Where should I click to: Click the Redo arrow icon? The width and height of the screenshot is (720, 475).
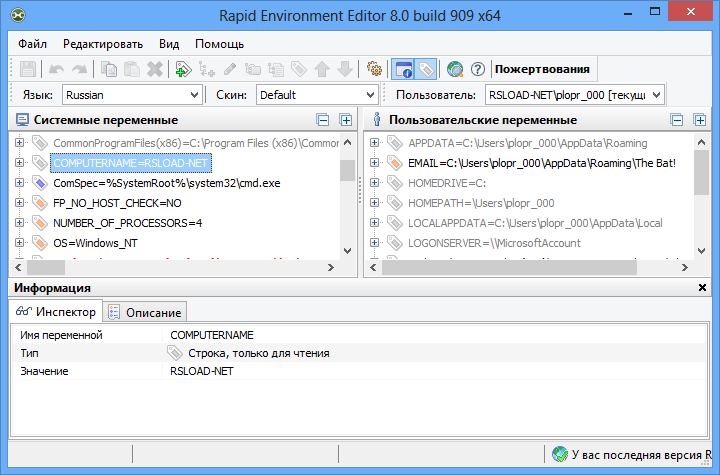coord(79,69)
